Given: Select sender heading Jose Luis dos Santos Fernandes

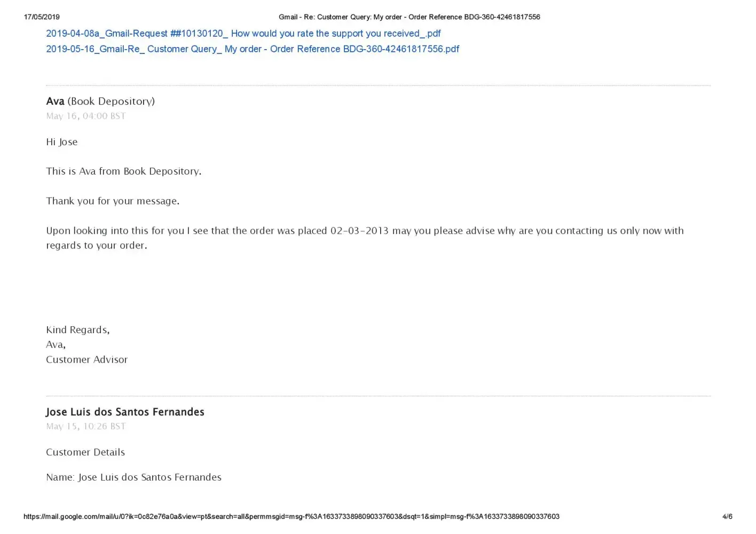Looking at the screenshot, I should 125,412.
